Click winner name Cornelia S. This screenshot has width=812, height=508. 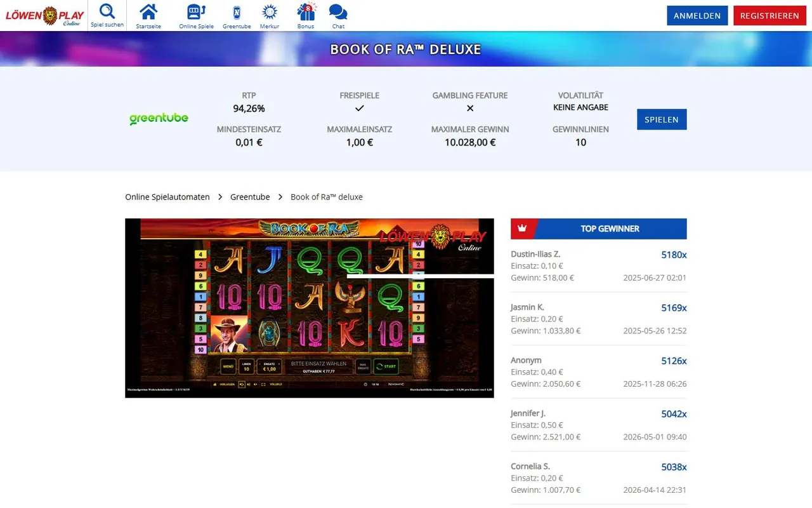pos(530,466)
